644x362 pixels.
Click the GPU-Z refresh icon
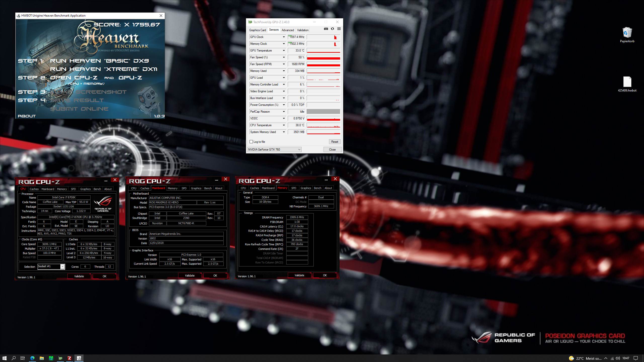332,29
